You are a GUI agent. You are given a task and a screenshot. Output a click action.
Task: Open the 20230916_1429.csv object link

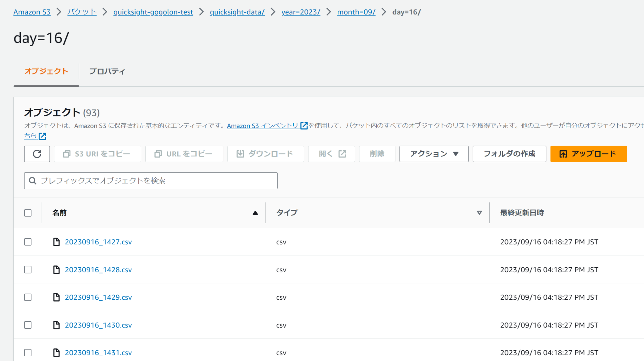[x=98, y=297]
